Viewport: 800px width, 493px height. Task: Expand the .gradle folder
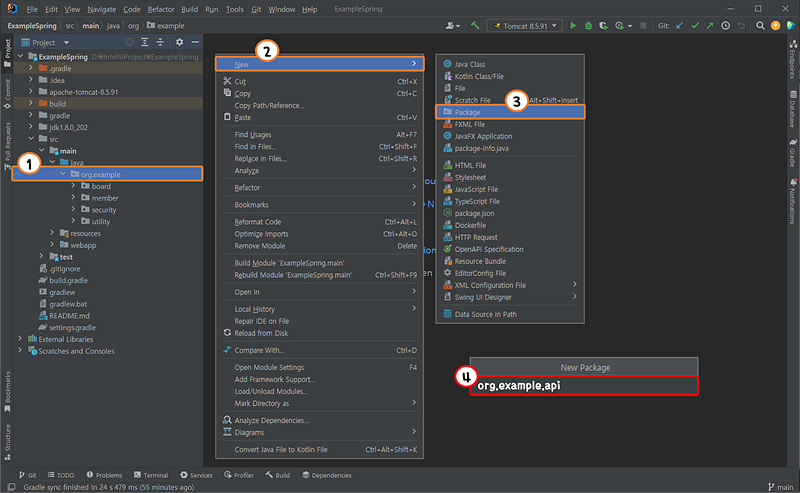point(31,68)
